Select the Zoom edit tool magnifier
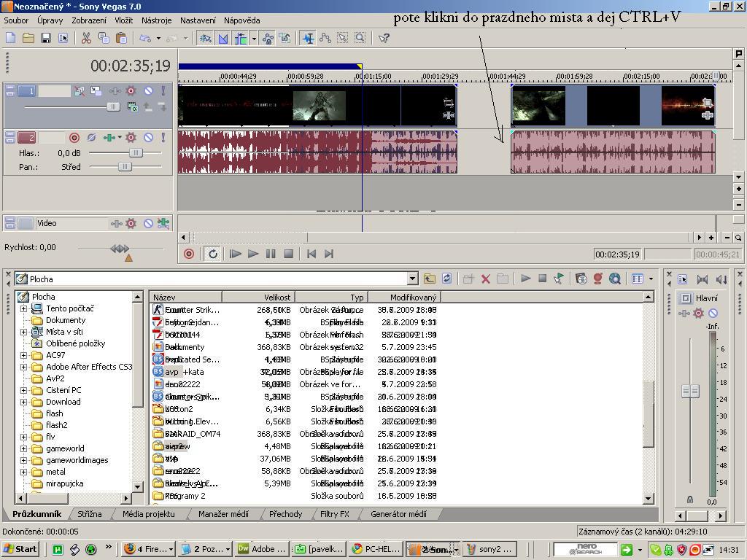Image resolution: width=747 pixels, height=560 pixels. click(360, 38)
